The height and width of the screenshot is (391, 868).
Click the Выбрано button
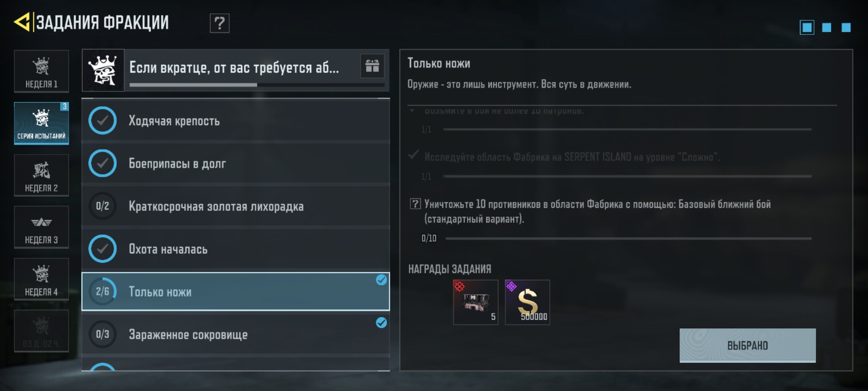point(748,345)
